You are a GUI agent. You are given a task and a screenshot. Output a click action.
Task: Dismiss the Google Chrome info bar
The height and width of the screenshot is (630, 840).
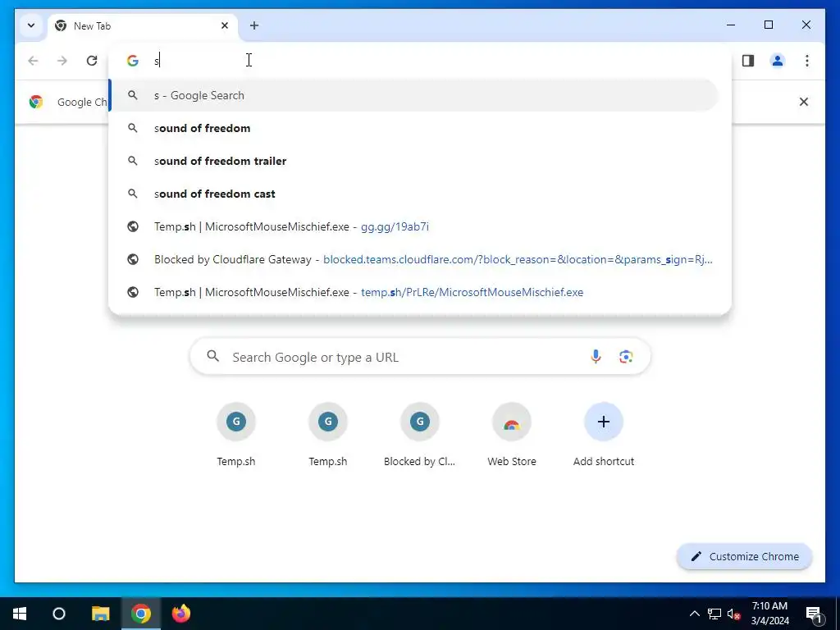(804, 102)
